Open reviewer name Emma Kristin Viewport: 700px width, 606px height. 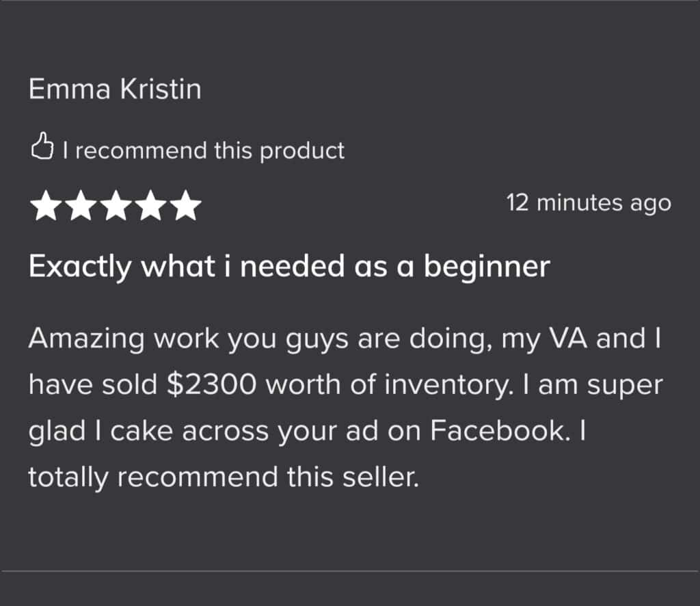pos(115,90)
